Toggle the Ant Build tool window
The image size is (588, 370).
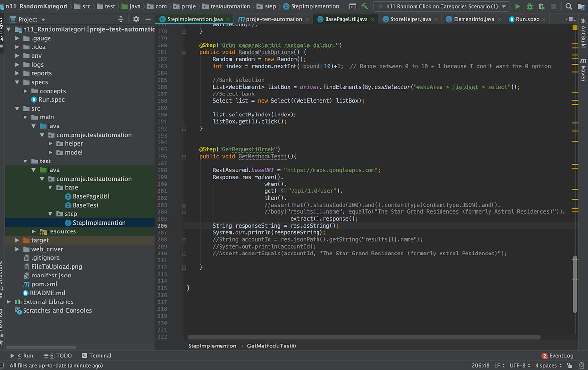point(583,34)
